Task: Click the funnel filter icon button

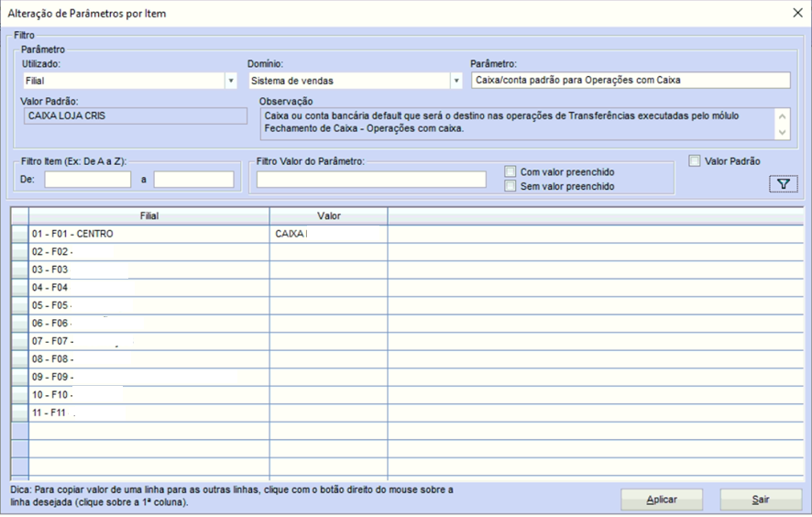Action: 783,184
